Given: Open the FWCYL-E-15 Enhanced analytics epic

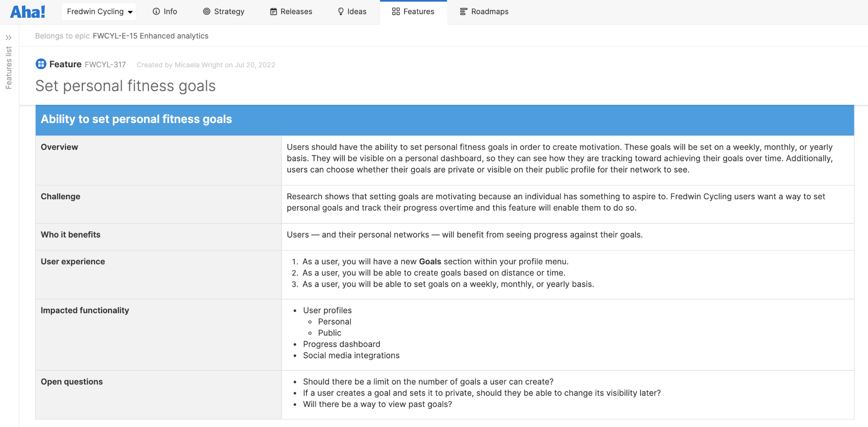Looking at the screenshot, I should click(x=150, y=36).
